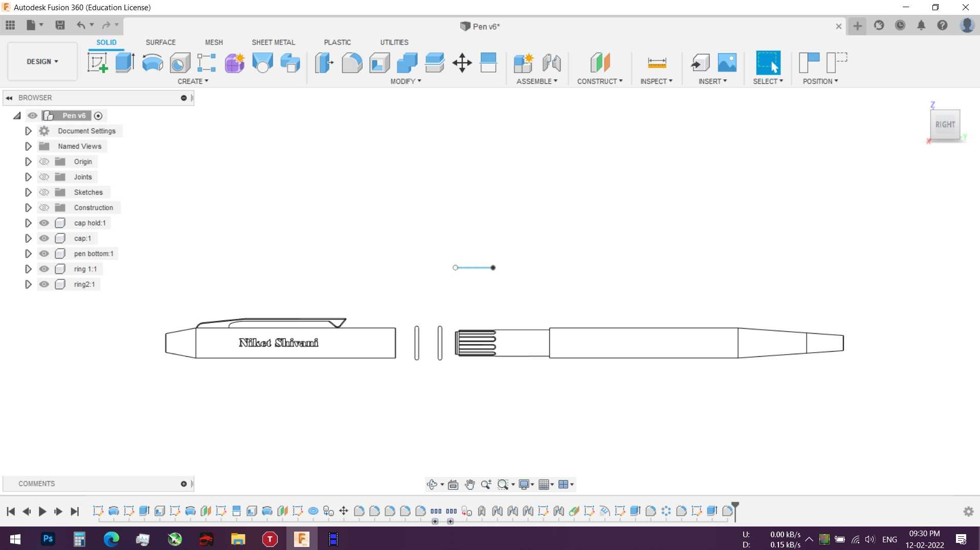Select the Revolve tool

[152, 63]
